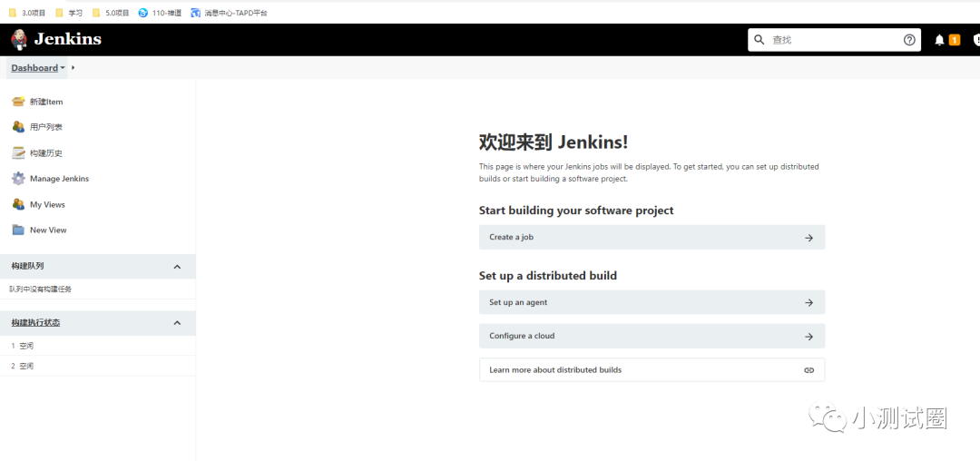Screen dimensions: 980x461
Task: Collapse the 构建执行状态 panel chevron
Action: (177, 323)
